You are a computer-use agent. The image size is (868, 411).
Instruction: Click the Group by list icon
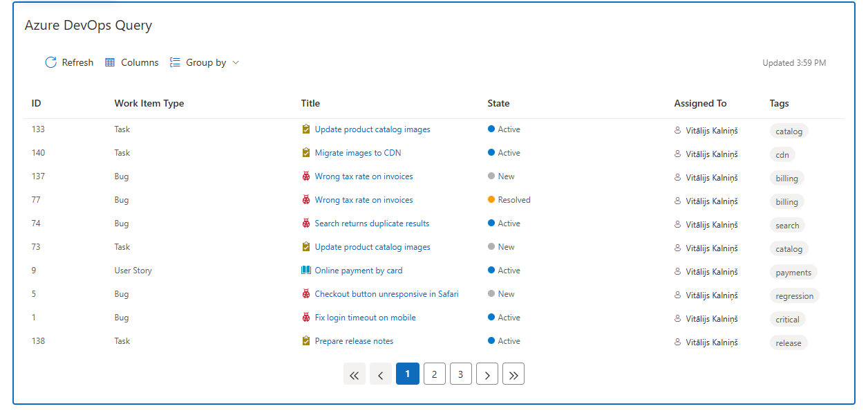pos(175,62)
